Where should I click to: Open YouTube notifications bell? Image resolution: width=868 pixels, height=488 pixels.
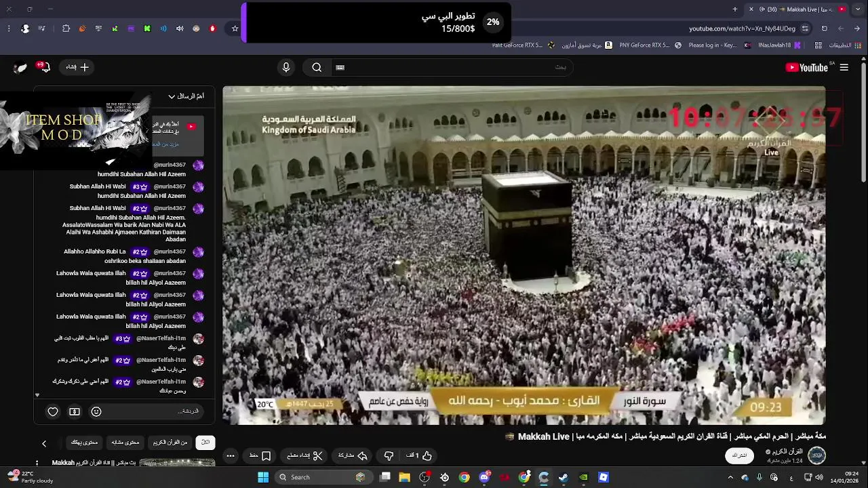(x=45, y=67)
